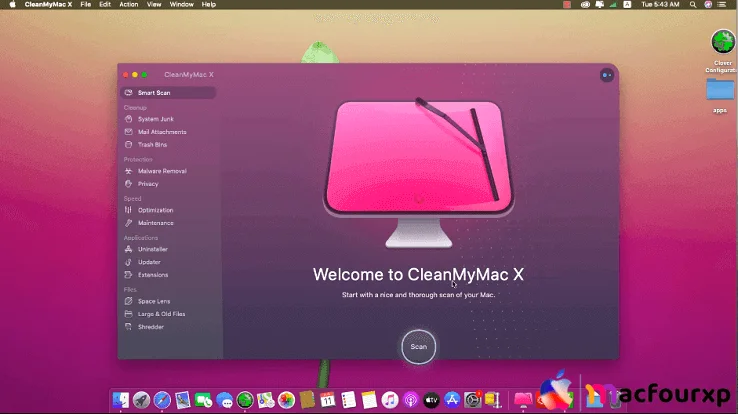The height and width of the screenshot is (414, 738).
Task: Click the clock Tue 5:43 AM
Action: pyautogui.click(x=660, y=4)
